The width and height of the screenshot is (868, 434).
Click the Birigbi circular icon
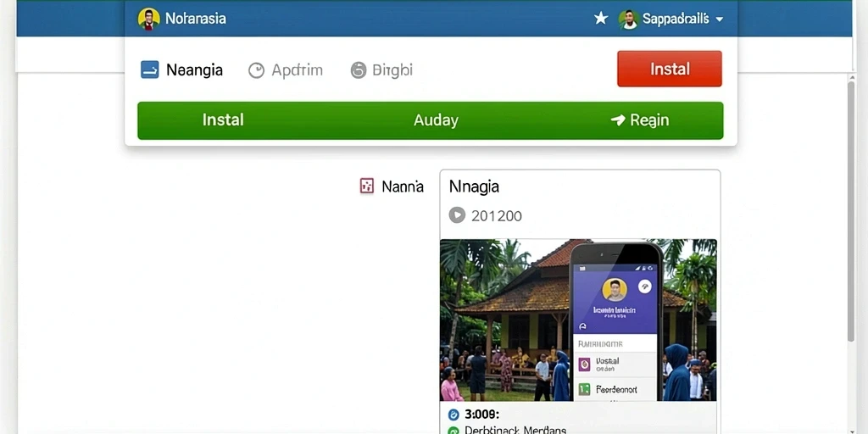[359, 70]
